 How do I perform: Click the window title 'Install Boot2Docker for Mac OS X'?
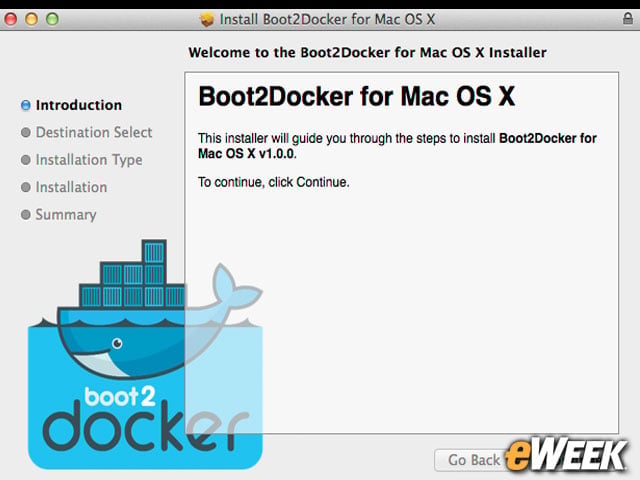pos(327,19)
